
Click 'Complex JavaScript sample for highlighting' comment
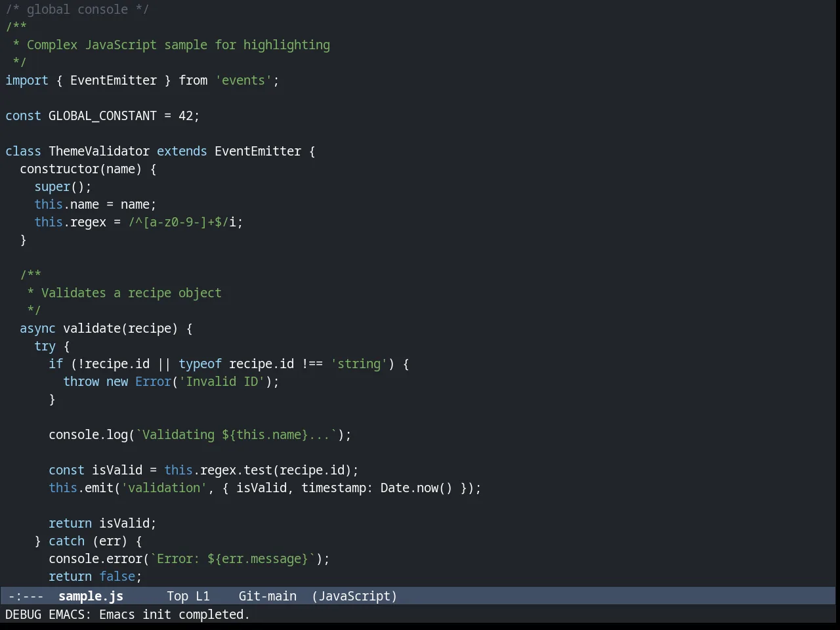tap(178, 45)
